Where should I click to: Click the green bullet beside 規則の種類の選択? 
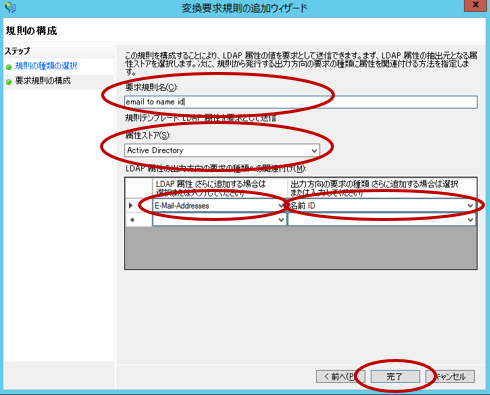pos(9,67)
